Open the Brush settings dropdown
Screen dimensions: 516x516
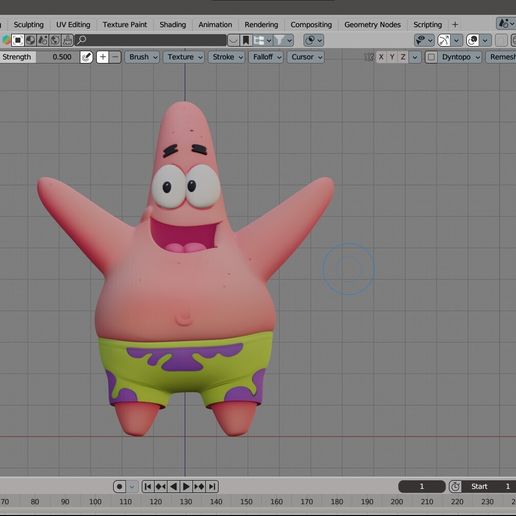(142, 57)
